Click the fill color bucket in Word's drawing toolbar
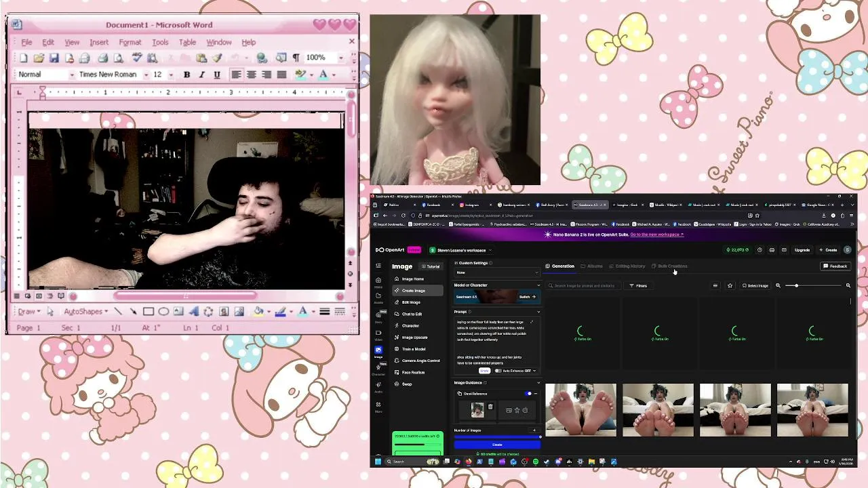The image size is (868, 488). [x=258, y=312]
